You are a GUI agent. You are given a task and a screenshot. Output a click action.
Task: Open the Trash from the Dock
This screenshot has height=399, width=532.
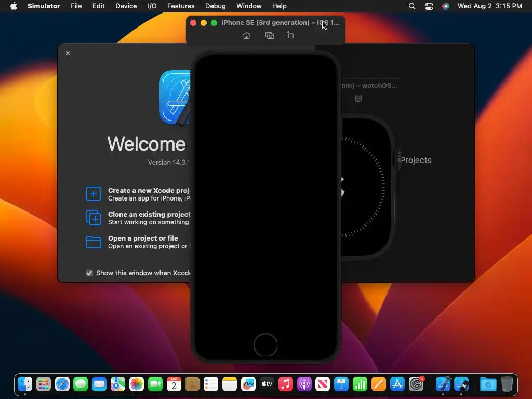[x=507, y=384]
